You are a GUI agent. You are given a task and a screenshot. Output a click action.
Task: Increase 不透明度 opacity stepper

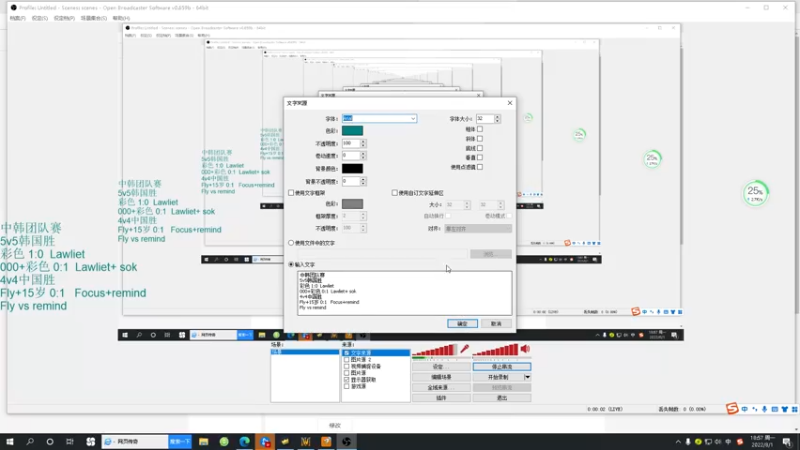(363, 141)
